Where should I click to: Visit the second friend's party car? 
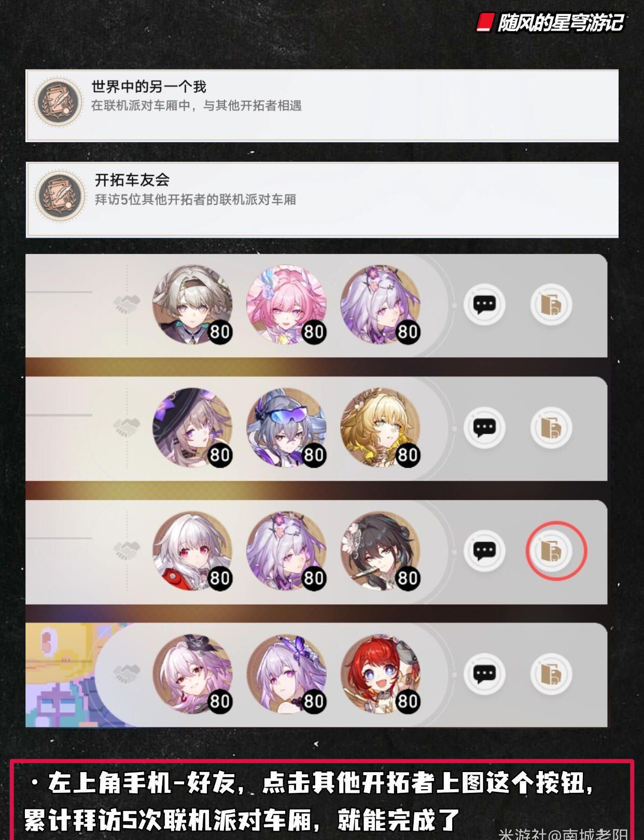[x=551, y=428]
